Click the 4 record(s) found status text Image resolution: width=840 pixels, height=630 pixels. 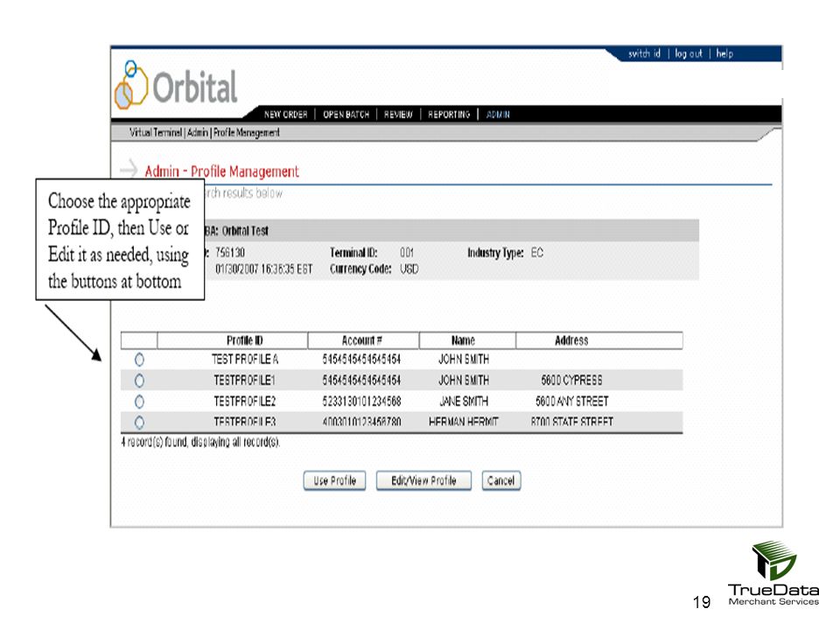pos(200,442)
